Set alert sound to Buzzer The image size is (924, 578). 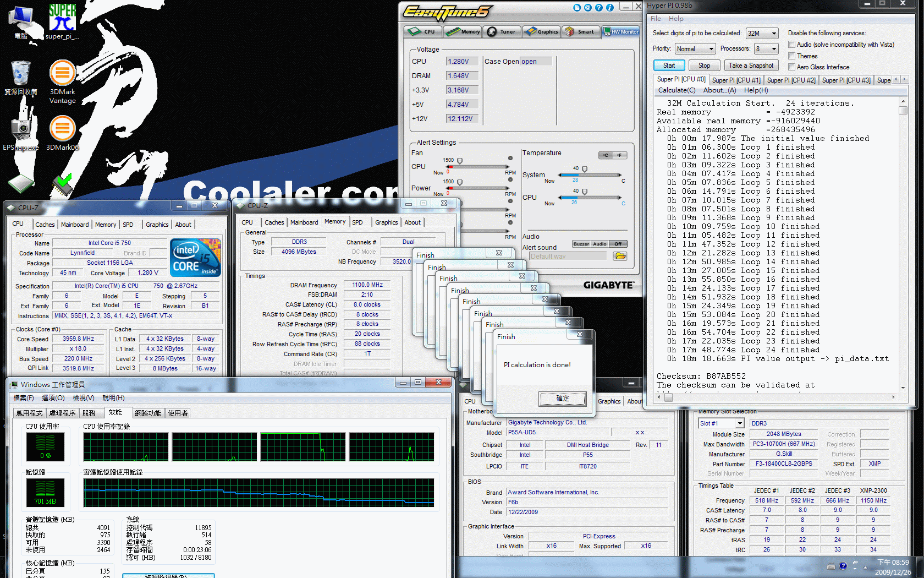click(581, 244)
